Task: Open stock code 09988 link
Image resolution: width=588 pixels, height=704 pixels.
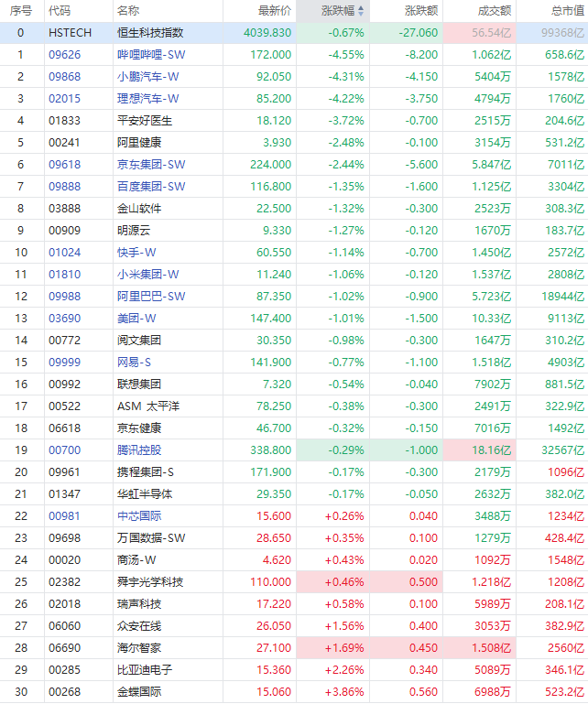Action: 65,297
